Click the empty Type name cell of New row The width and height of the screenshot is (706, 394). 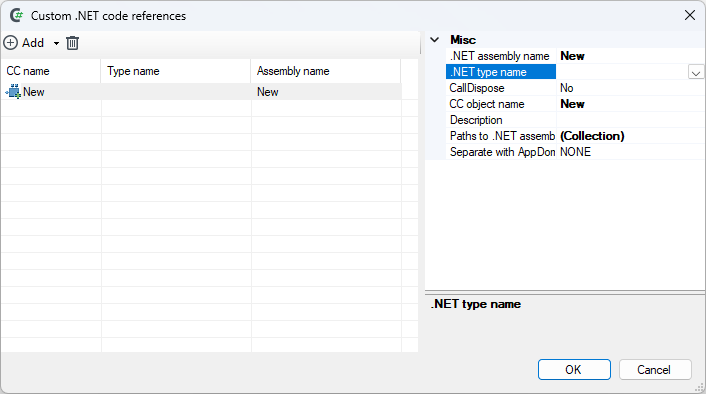[x=176, y=92]
